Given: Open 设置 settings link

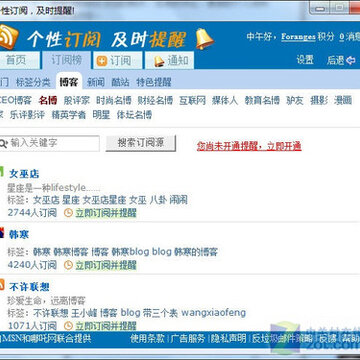Looking at the screenshot, I should click(305, 60).
